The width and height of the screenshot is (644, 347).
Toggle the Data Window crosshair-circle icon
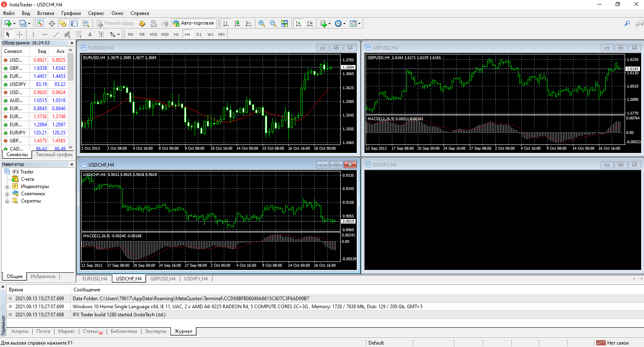(x=52, y=23)
